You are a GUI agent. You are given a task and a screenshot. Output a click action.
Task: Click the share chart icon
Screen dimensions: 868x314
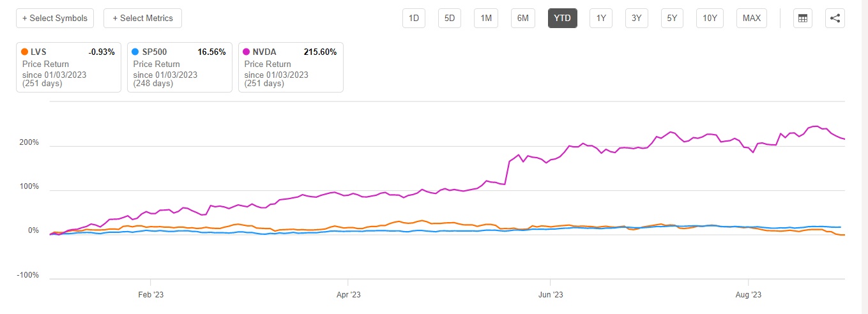pyautogui.click(x=835, y=18)
